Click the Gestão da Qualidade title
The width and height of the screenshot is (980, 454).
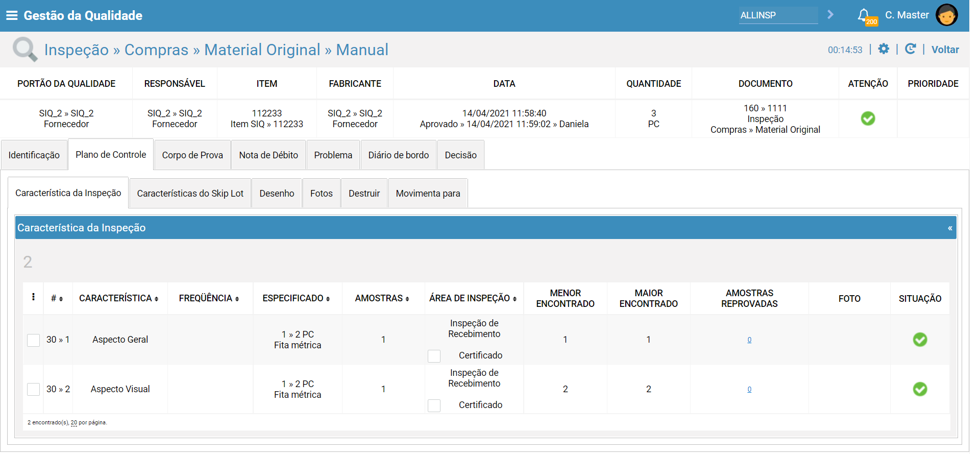(83, 15)
